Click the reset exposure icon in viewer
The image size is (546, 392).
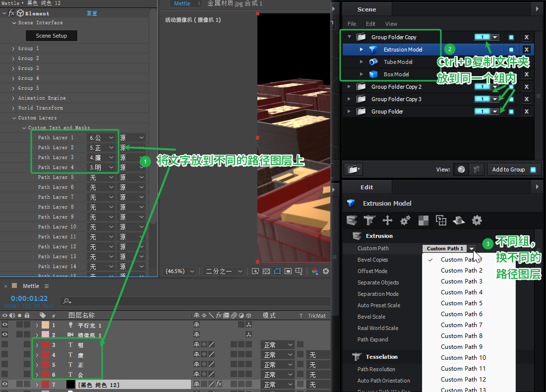click(x=326, y=271)
